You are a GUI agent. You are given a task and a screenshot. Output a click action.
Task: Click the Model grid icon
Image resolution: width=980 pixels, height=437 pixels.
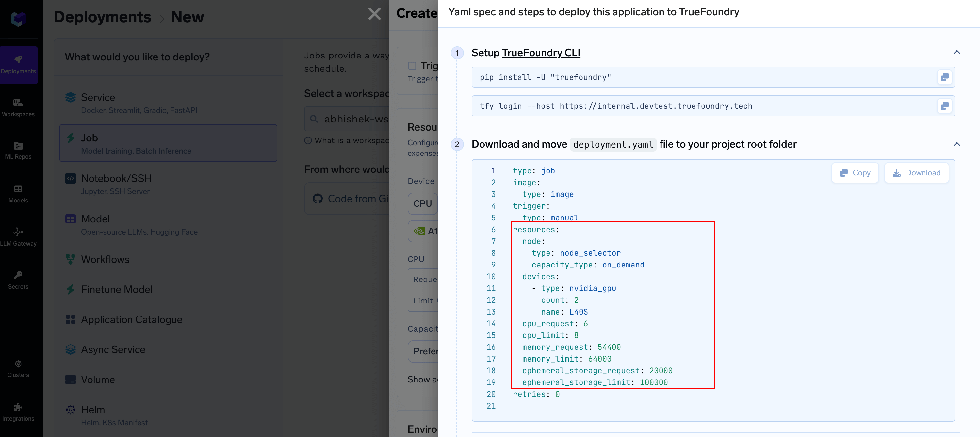tap(70, 219)
